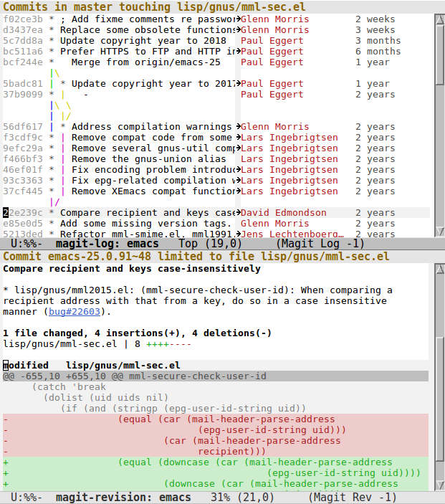Click author name David Edmondson
445x504 pixels.
click(283, 213)
